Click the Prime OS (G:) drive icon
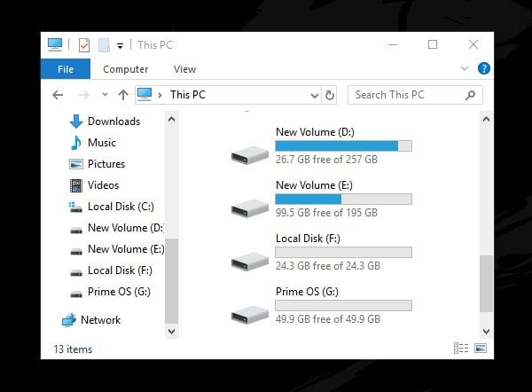Viewport: 532px width, 392px height. coord(250,315)
